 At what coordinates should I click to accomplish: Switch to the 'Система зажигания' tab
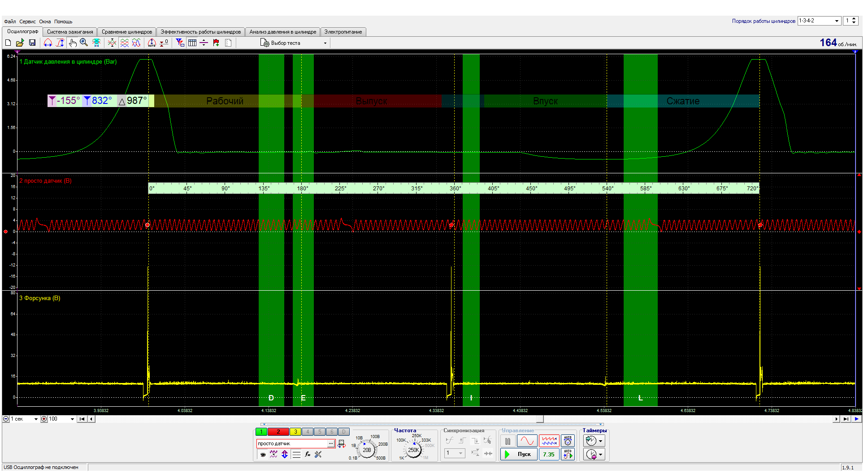point(70,32)
